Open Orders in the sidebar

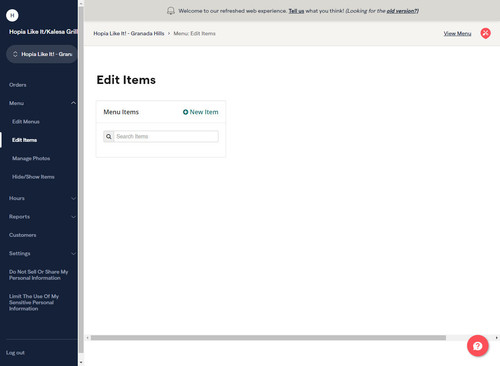(x=18, y=85)
